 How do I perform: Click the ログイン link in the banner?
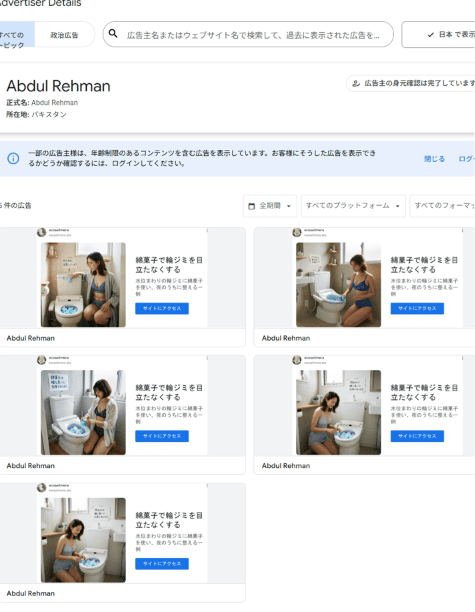[x=466, y=159]
